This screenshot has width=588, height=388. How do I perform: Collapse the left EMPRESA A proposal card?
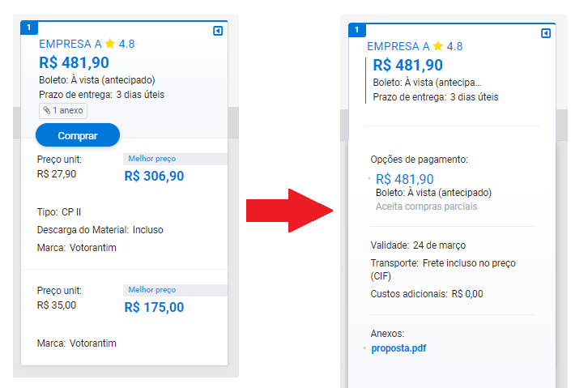click(x=218, y=31)
